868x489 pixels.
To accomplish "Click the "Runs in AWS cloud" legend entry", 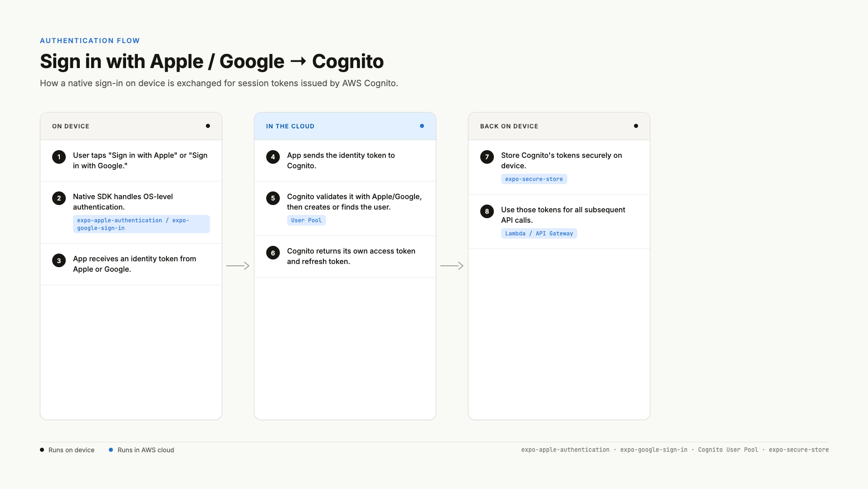I will point(141,450).
